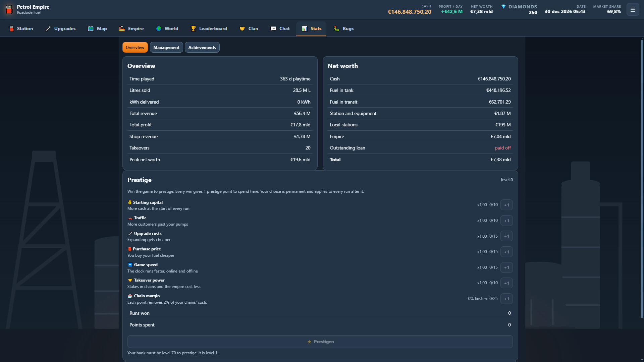644x362 pixels.
Task: Click the Station tab pump icon
Action: (11, 28)
